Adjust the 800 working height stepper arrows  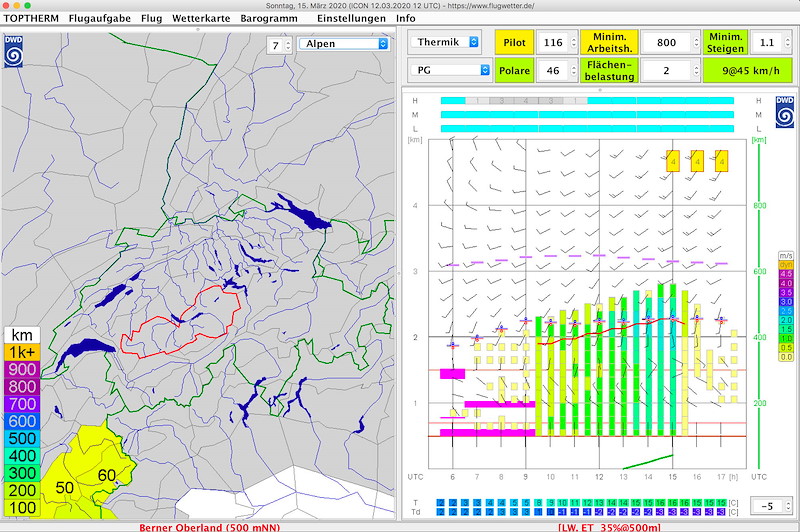pyautogui.click(x=696, y=42)
